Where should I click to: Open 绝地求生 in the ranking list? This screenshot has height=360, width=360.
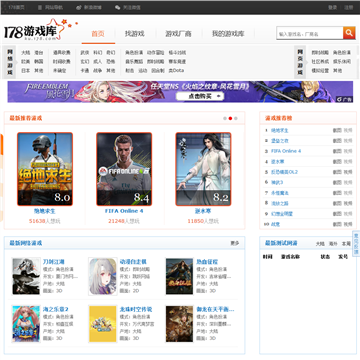point(280,130)
